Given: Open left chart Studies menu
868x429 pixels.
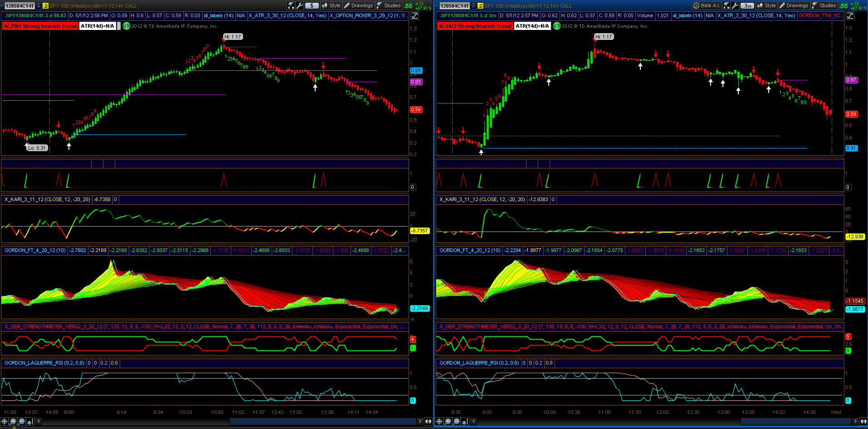Looking at the screenshot, I should (389, 6).
